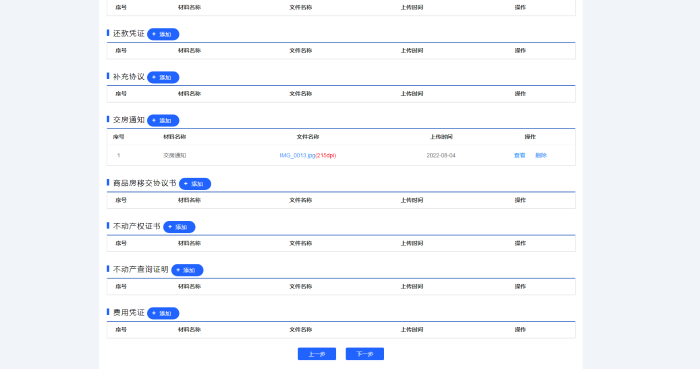Viewport: 700px width, 369px height.
Task: Click the 不动产查询证明 section heading
Action: click(141, 269)
